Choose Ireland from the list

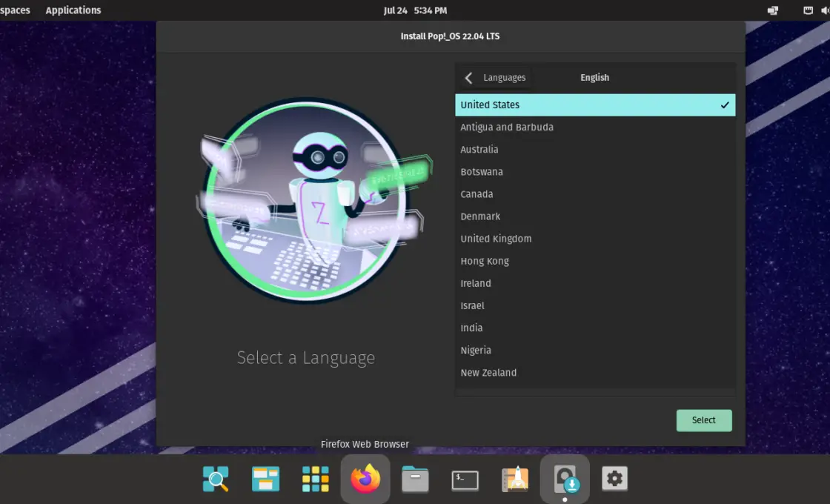[x=595, y=283]
